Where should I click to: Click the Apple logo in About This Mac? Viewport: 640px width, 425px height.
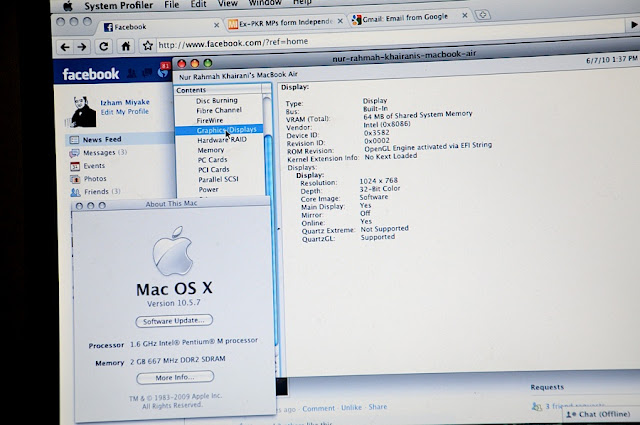pos(172,251)
